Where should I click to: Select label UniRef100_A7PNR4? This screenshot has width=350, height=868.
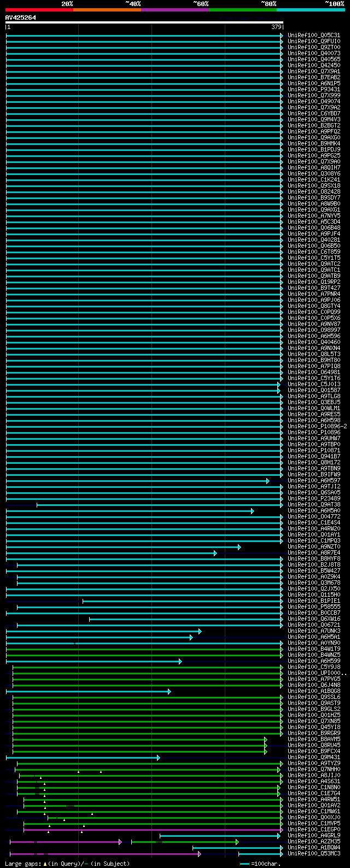pos(314,294)
